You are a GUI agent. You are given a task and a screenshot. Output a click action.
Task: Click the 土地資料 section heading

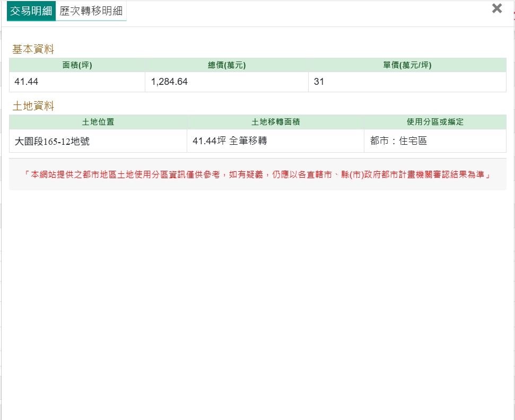[33, 106]
